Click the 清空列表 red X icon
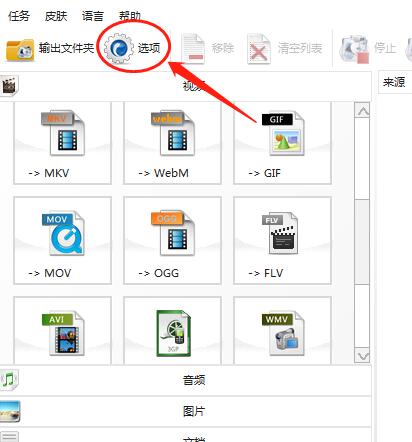 (x=258, y=49)
